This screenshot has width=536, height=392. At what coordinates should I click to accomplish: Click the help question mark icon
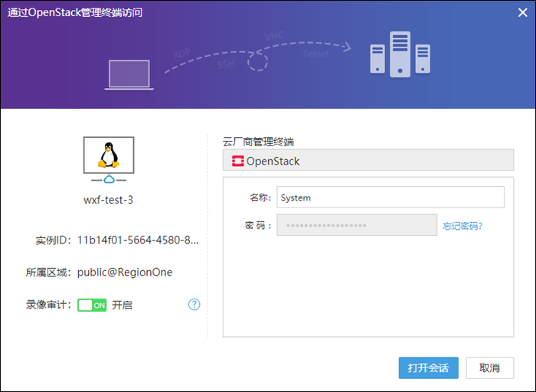tap(194, 304)
